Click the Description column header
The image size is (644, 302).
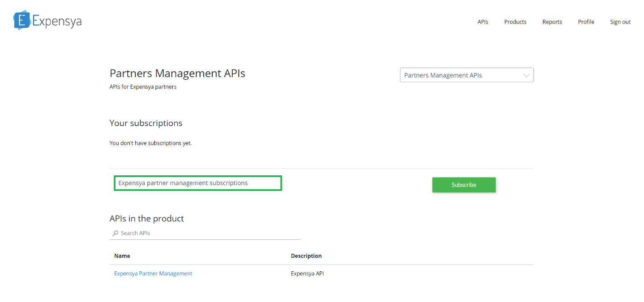click(306, 256)
